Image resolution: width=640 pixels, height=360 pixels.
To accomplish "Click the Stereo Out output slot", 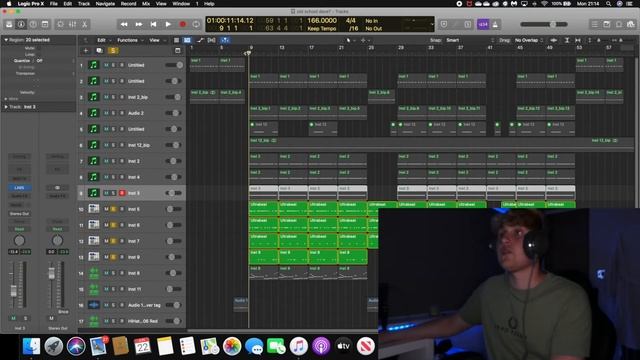I will pos(19,213).
